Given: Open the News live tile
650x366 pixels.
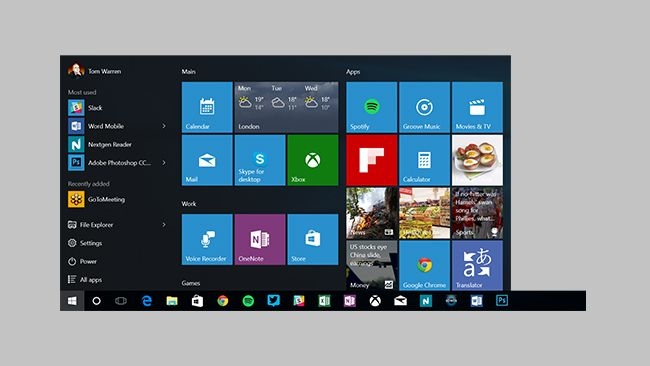Looking at the screenshot, I should pos(371,213).
